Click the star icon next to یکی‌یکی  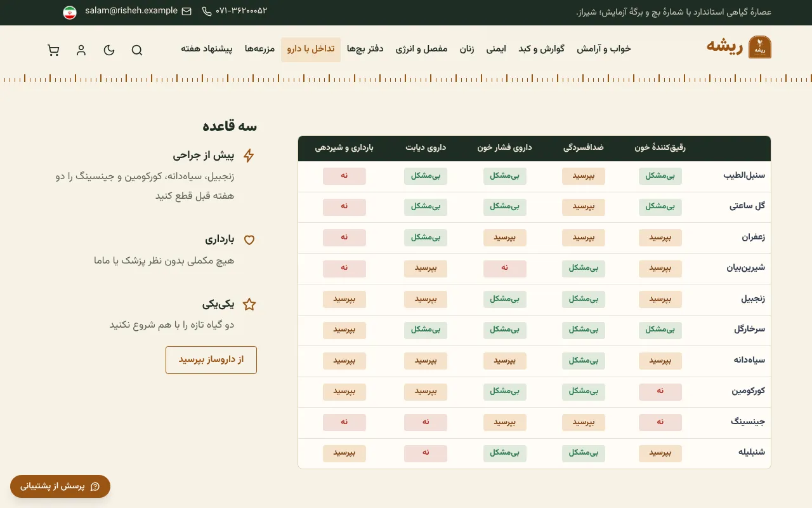point(249,305)
